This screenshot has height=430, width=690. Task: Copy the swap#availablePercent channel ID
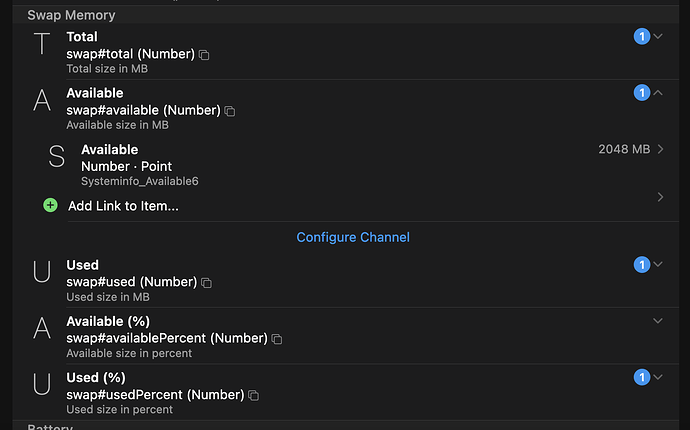click(277, 339)
